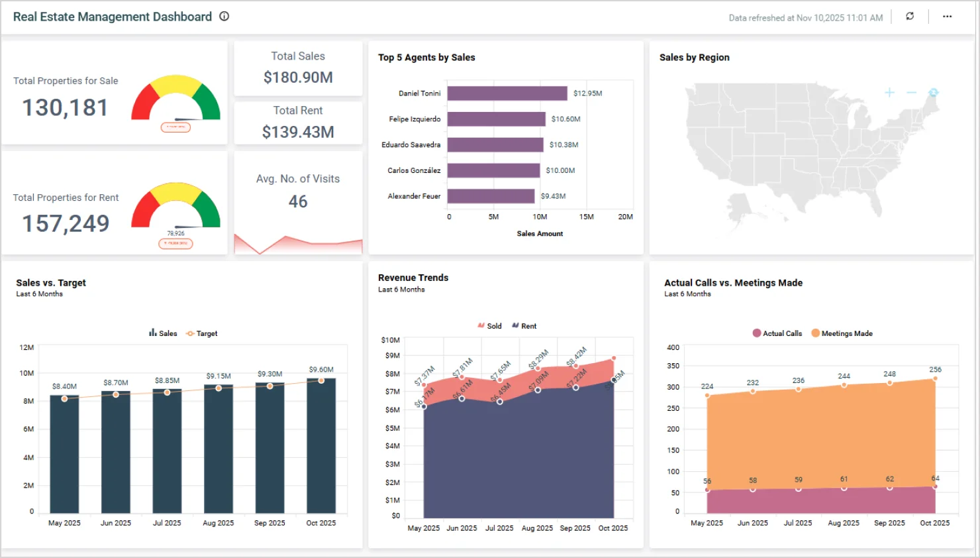Click the Aug 2025 bar in Sales vs. Target
This screenshot has height=558, width=980.
point(219,449)
